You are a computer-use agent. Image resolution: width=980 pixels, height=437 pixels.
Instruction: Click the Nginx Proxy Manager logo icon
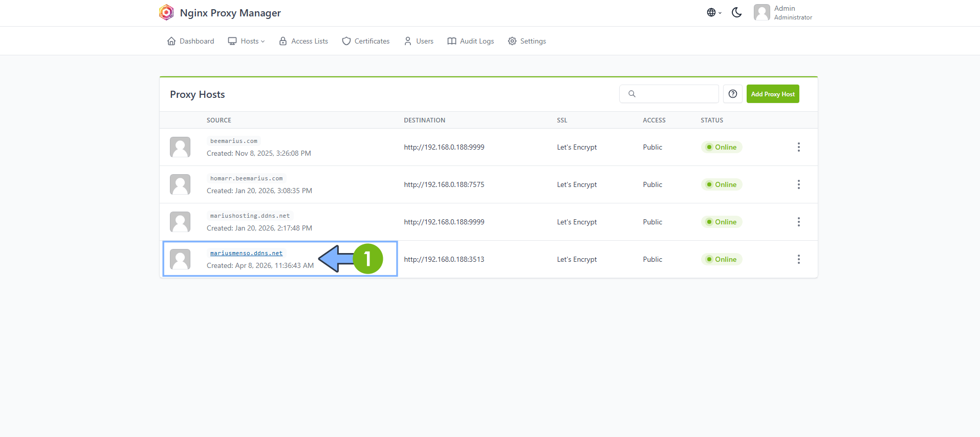pos(166,12)
